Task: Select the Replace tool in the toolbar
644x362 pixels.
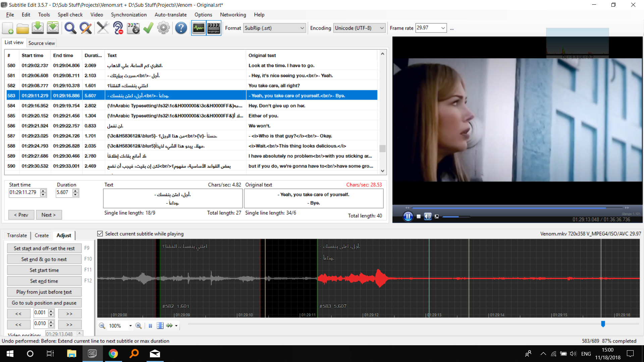Action: click(86, 28)
